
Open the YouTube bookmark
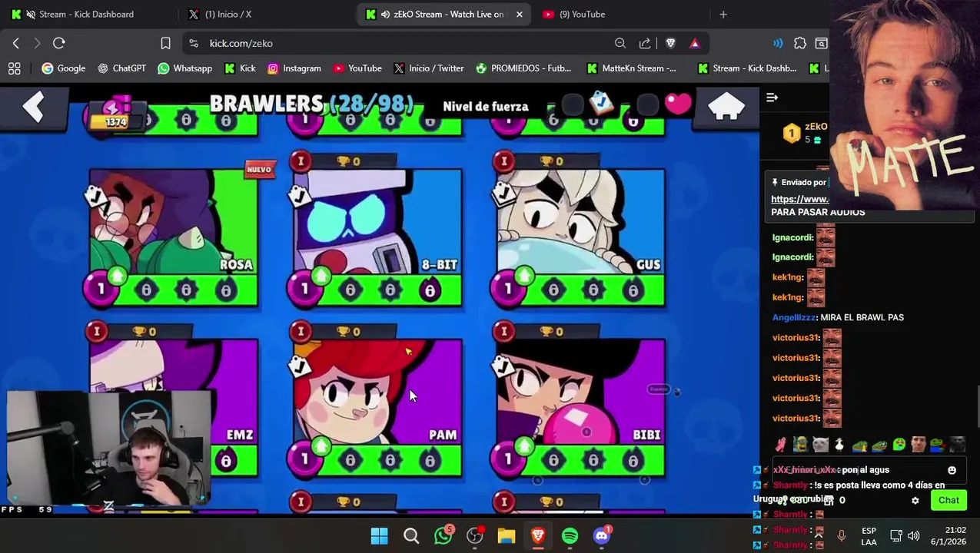click(357, 68)
